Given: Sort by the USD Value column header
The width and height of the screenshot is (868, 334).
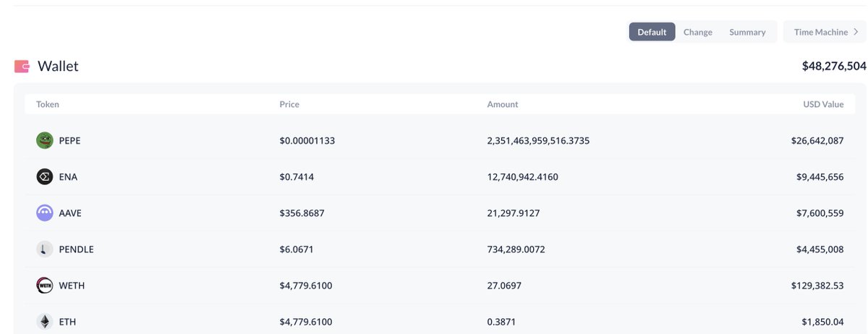Looking at the screenshot, I should coord(823,104).
